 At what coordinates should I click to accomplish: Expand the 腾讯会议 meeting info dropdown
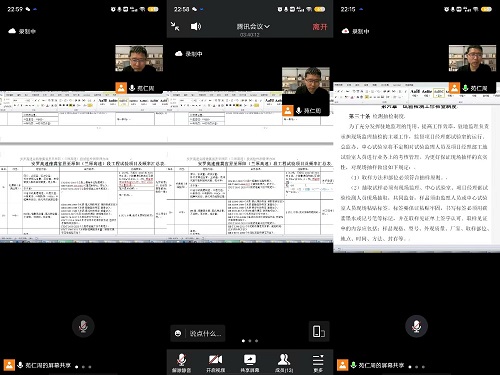pyautogui.click(x=253, y=26)
